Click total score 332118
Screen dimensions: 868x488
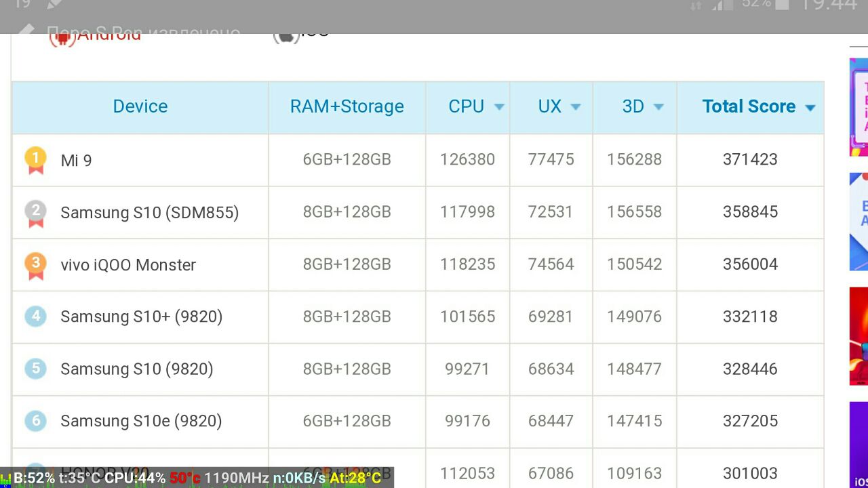750,317
